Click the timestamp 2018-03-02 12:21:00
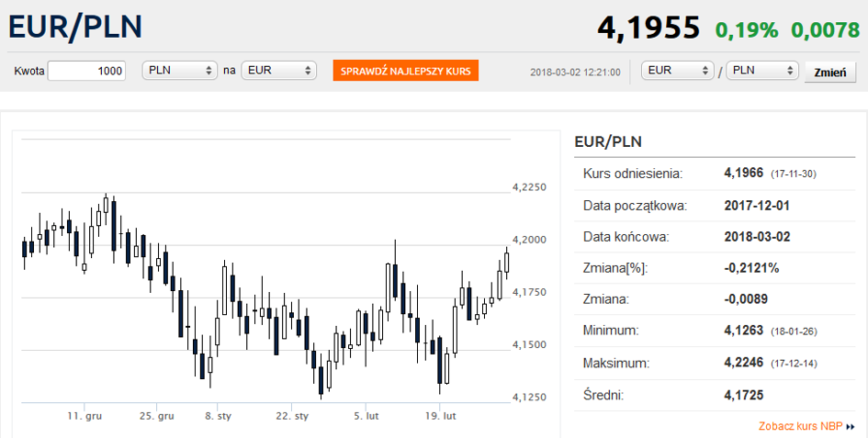Viewport: 868px width, 438px height. (x=575, y=72)
